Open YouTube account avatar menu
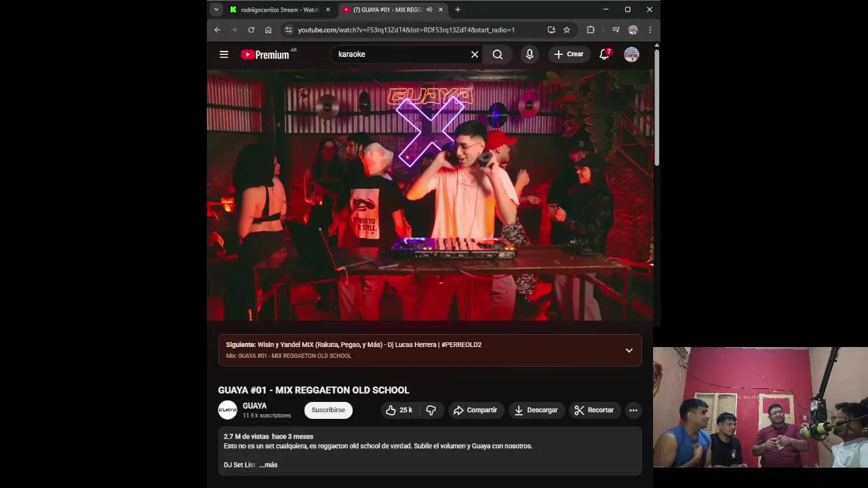Image resolution: width=868 pixels, height=488 pixels. tap(631, 54)
